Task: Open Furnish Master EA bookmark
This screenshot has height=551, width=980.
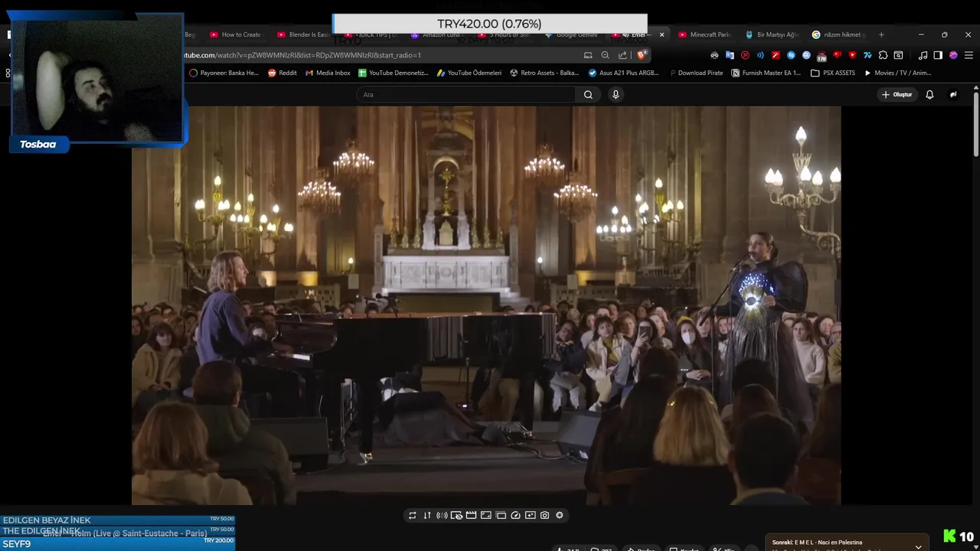Action: (766, 73)
